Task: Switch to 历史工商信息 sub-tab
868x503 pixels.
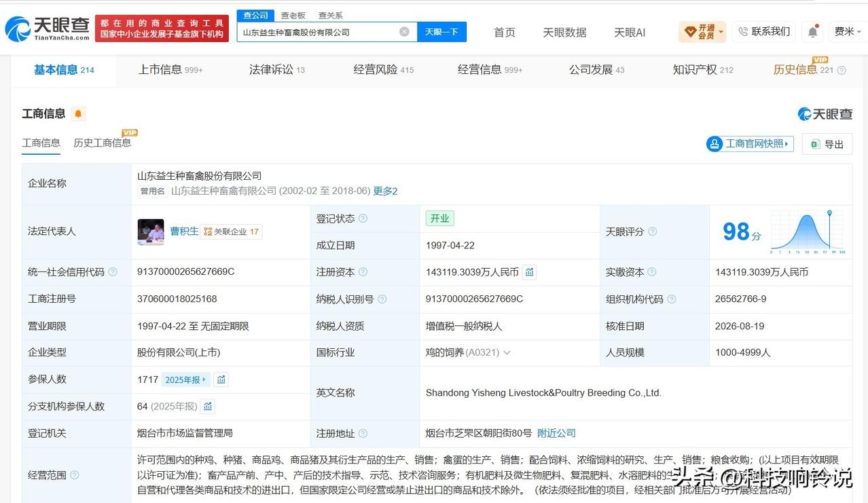Action: pos(102,143)
